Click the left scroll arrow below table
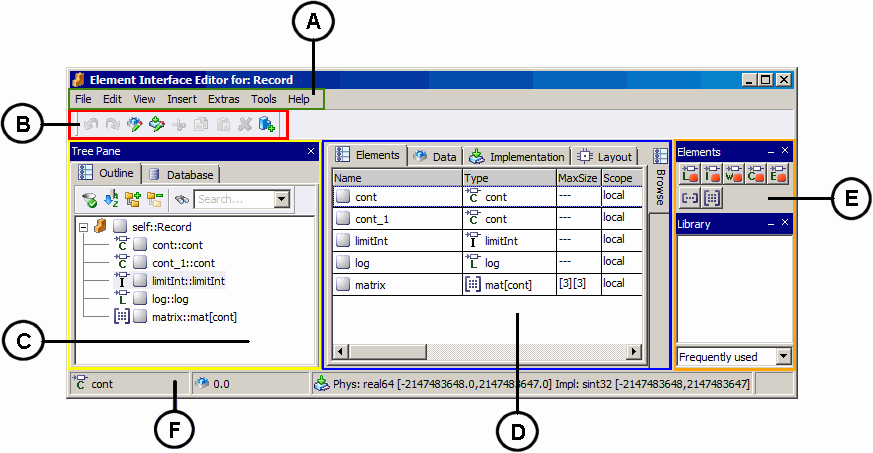Screen dimensions: 873x453 click(x=341, y=351)
